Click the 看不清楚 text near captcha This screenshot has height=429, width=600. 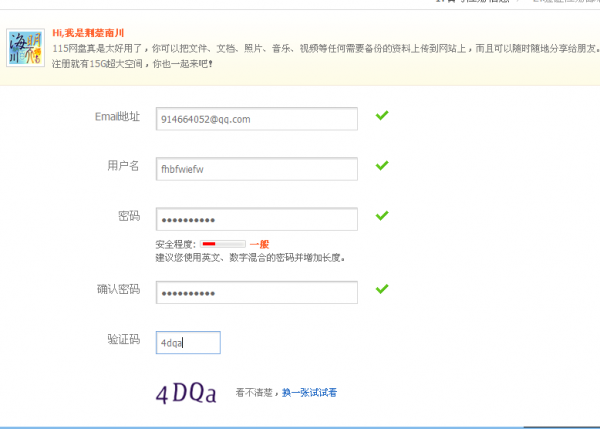254,393
